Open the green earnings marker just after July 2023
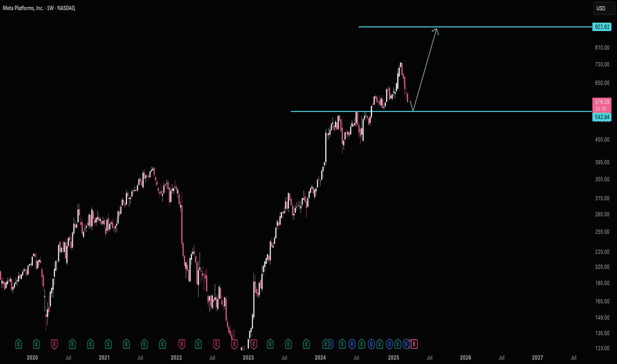617x364 pixels. tap(289, 344)
